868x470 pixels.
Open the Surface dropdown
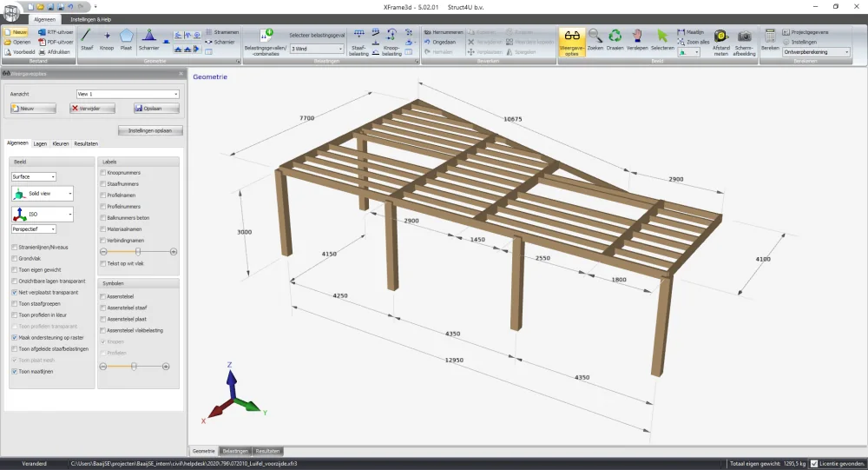(x=34, y=177)
